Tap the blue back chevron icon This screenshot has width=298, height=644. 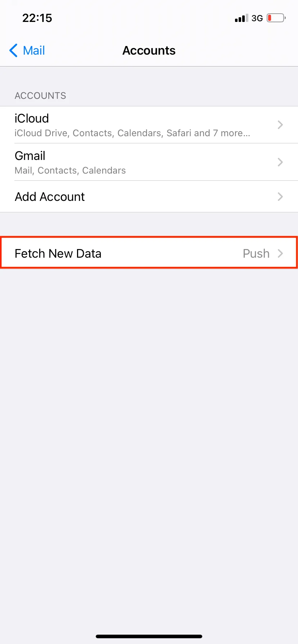pos(14,51)
